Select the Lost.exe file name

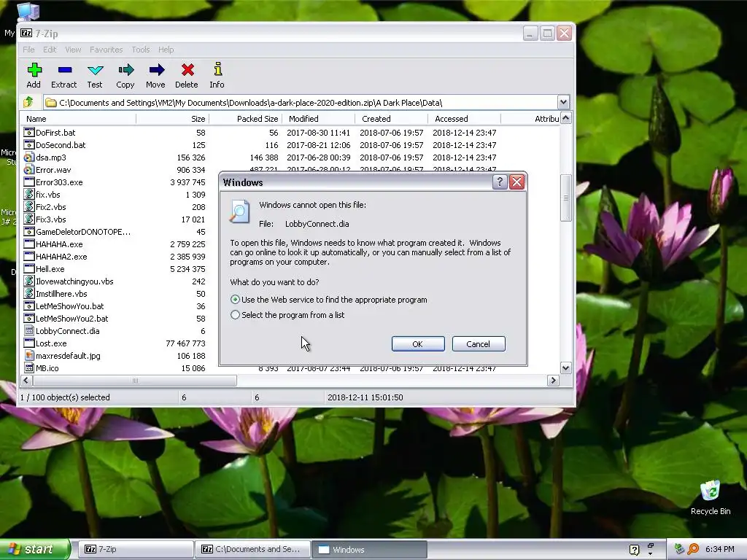pos(51,343)
